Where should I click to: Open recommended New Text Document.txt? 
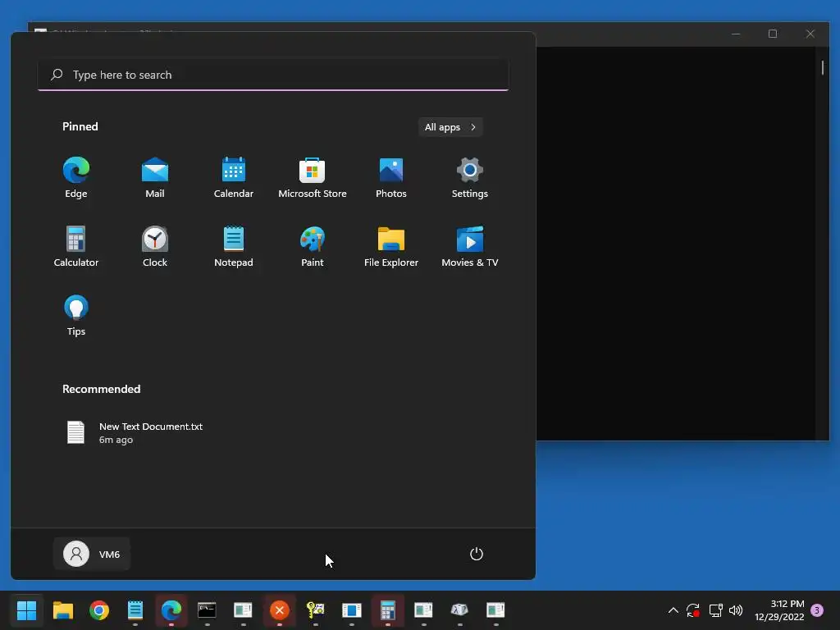coord(135,433)
